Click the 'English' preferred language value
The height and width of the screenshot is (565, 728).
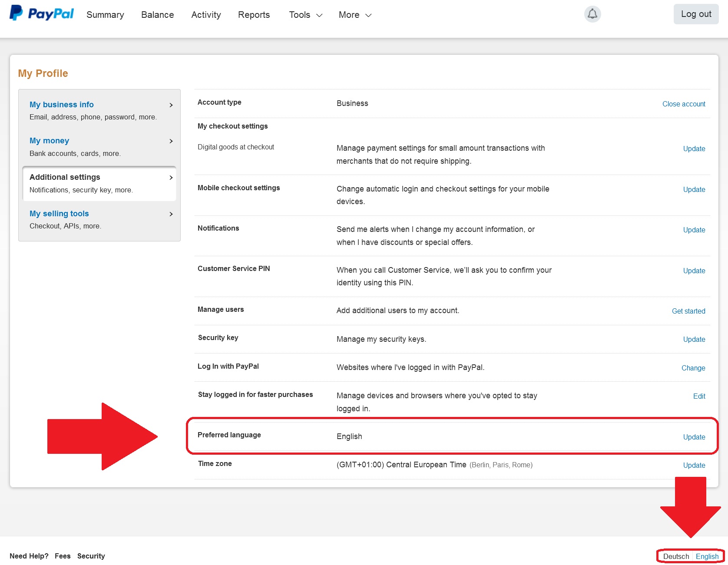tap(349, 436)
